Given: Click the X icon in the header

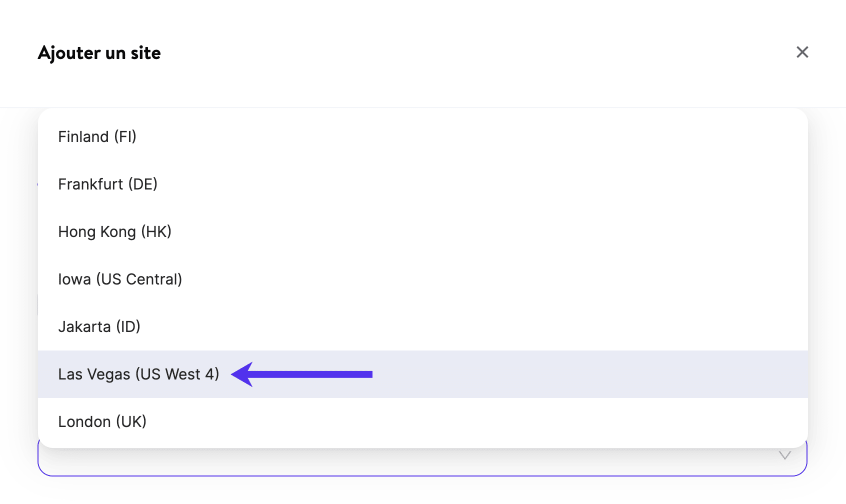Looking at the screenshot, I should (802, 52).
